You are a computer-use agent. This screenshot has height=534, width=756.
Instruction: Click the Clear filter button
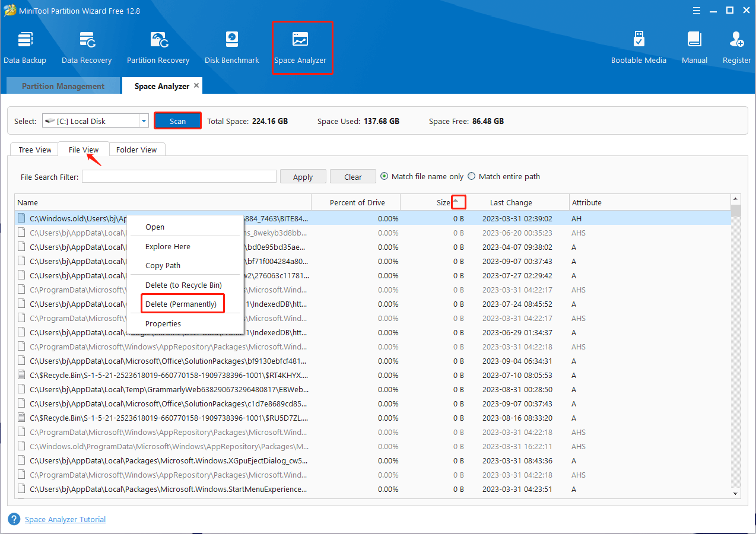point(353,177)
